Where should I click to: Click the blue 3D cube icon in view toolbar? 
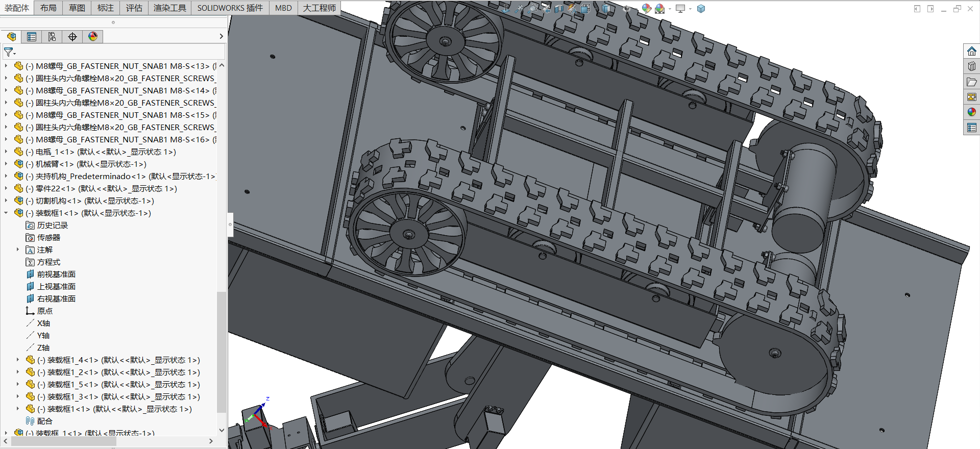(701, 8)
